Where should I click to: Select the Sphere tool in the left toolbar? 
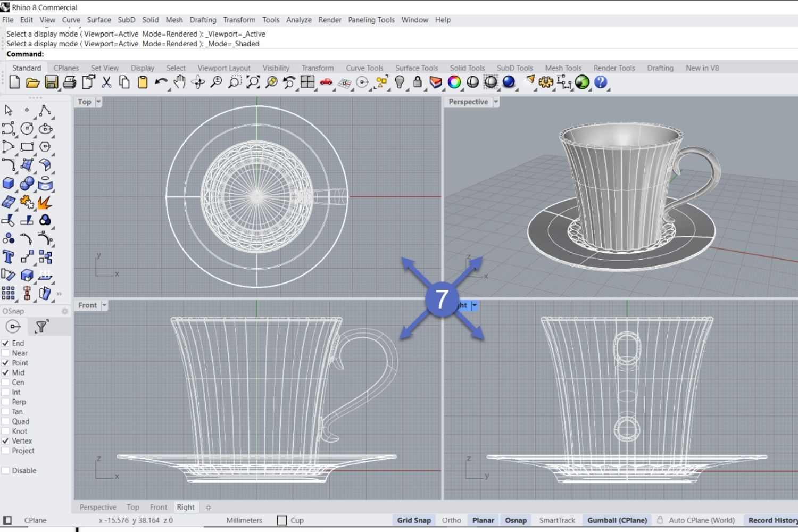click(x=26, y=183)
